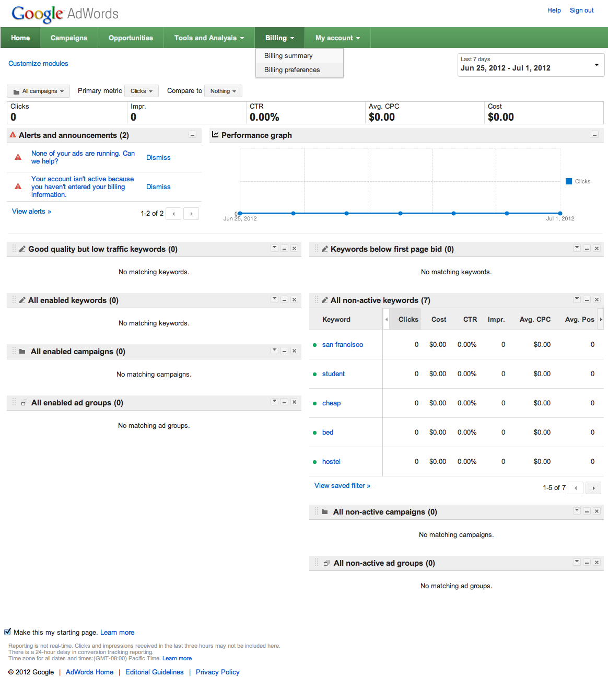The width and height of the screenshot is (608, 700).
Task: Click the Google AdWords logo
Action: 65,14
